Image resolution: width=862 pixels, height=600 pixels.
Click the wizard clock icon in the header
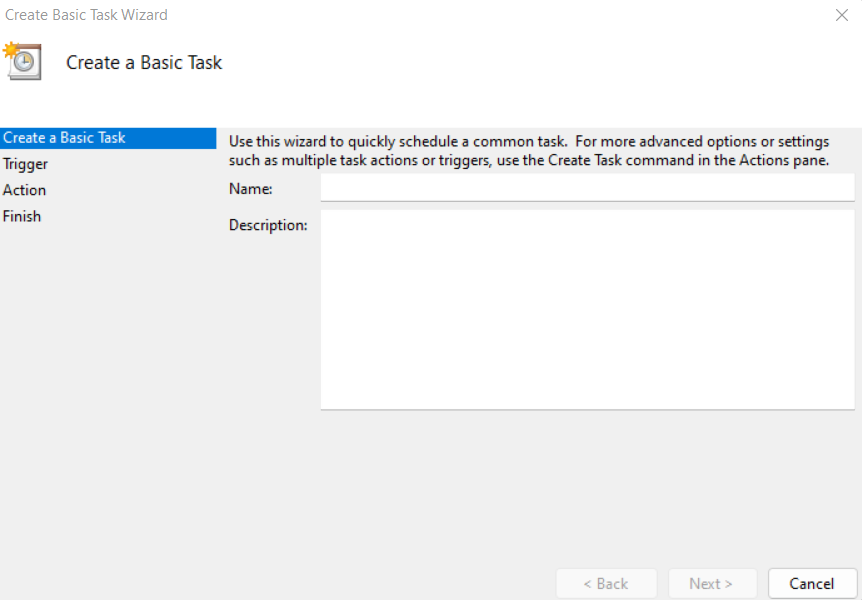[22, 61]
